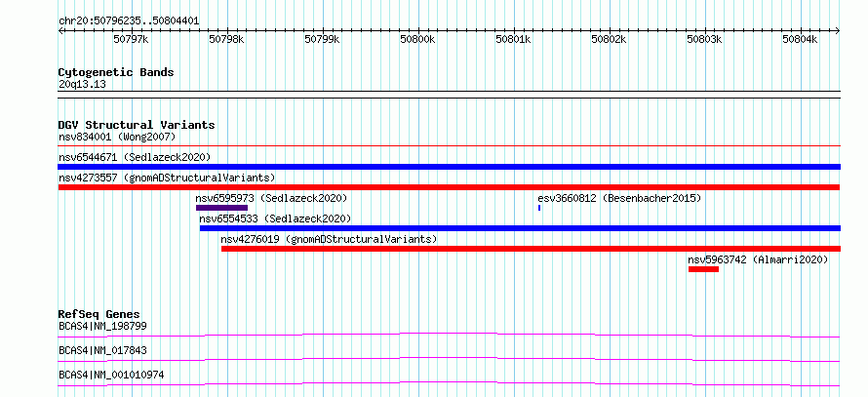Click the magenta BCAS4|NM_001010974 gene line
Screen dimensions: 868x397
(449, 383)
